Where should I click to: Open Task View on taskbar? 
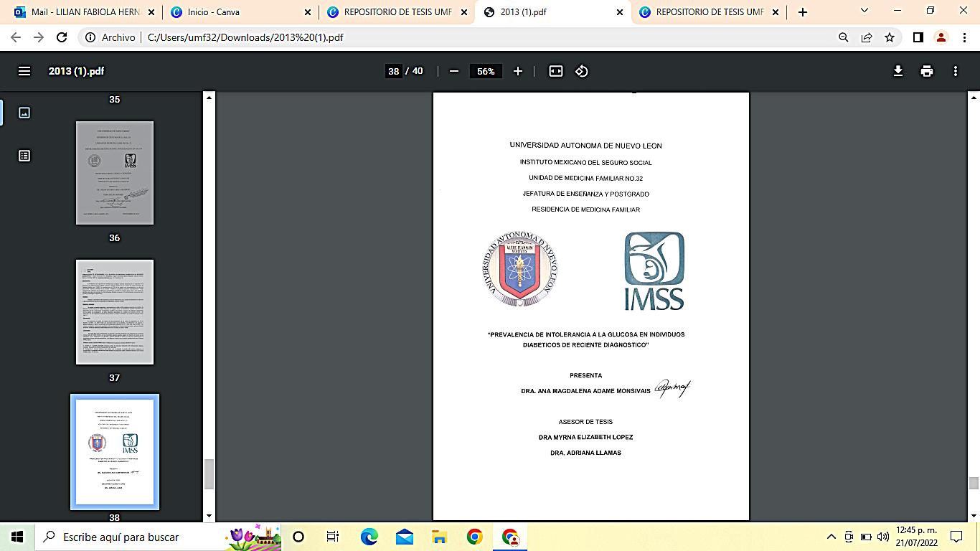(333, 537)
